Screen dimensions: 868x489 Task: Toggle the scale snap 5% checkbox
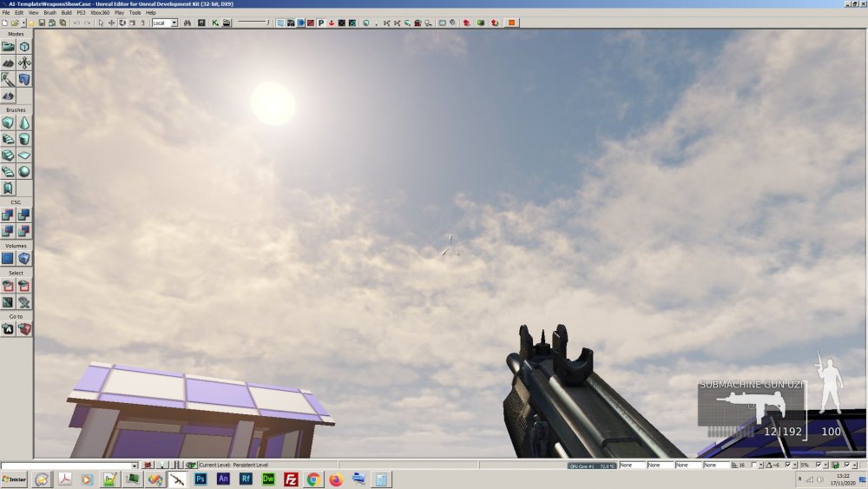[x=819, y=466]
